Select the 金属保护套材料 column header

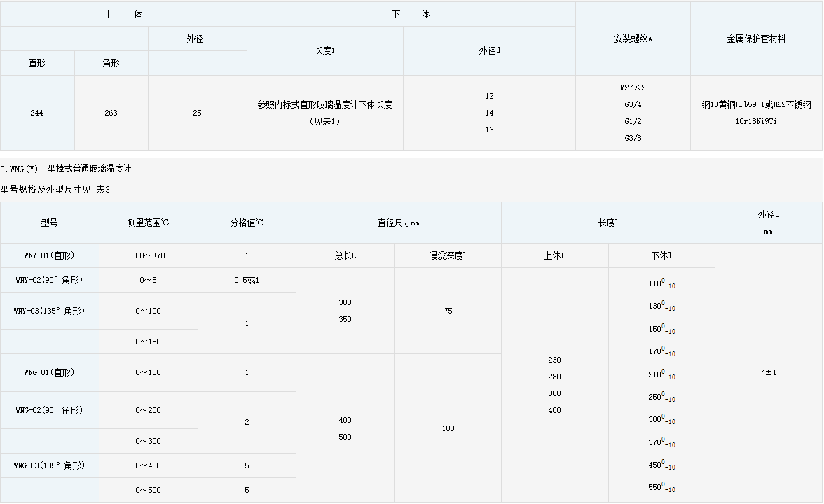point(756,38)
